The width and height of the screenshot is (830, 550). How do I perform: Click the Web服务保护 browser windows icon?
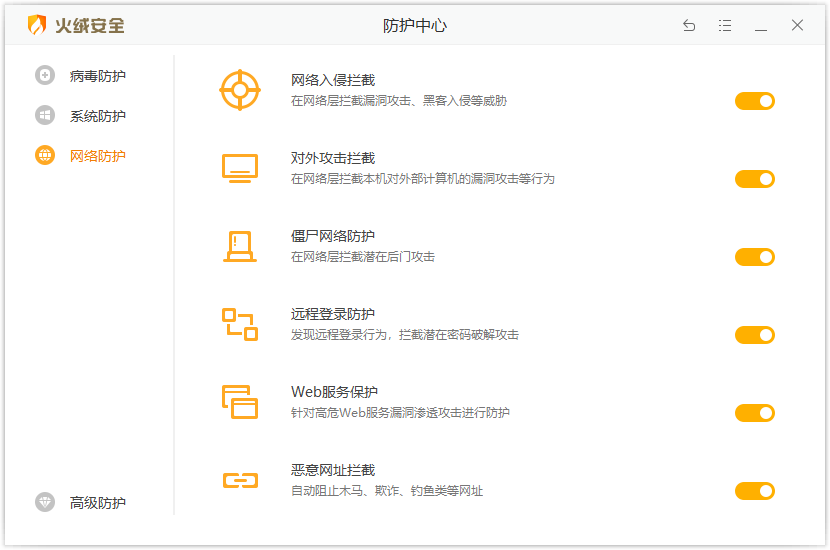pyautogui.click(x=240, y=402)
